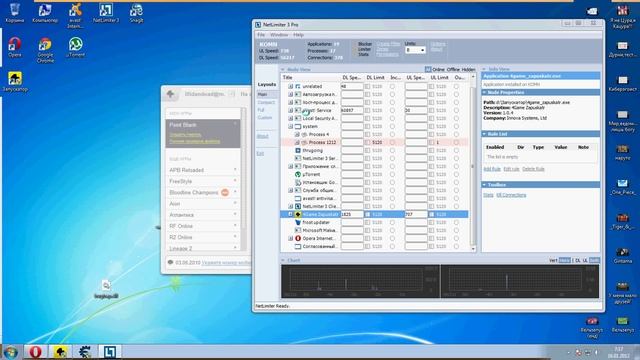Click the NetLimiter taskbar icon
Image resolution: width=640 pixels, height=360 pixels.
(x=109, y=352)
